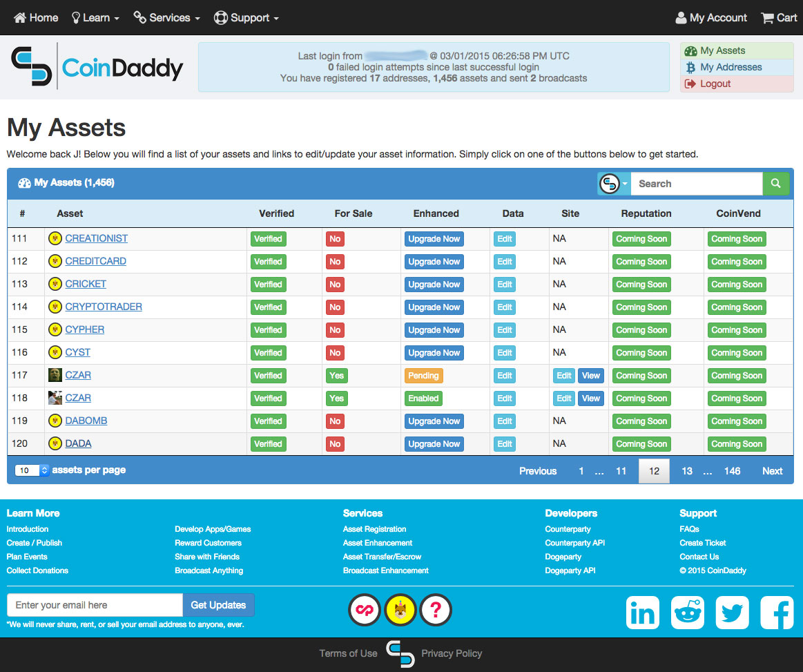Open the search network selector dropdown
Image resolution: width=803 pixels, height=672 pixels.
[614, 183]
